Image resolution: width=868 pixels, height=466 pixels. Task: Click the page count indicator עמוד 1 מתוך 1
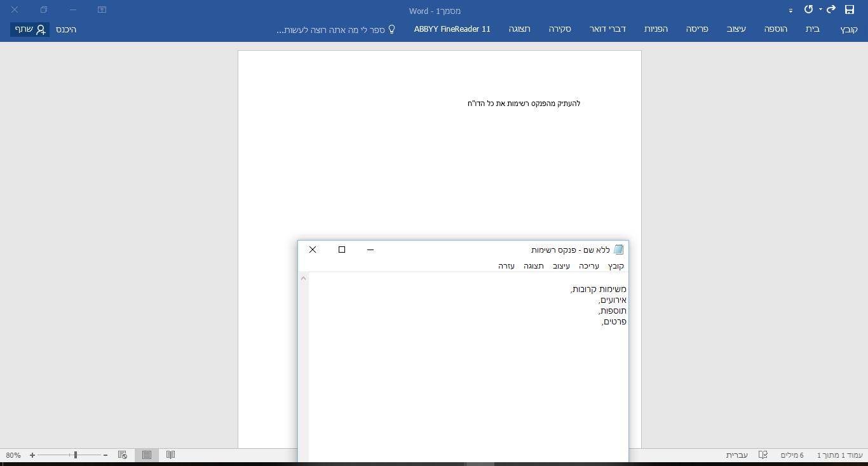[x=839, y=455]
